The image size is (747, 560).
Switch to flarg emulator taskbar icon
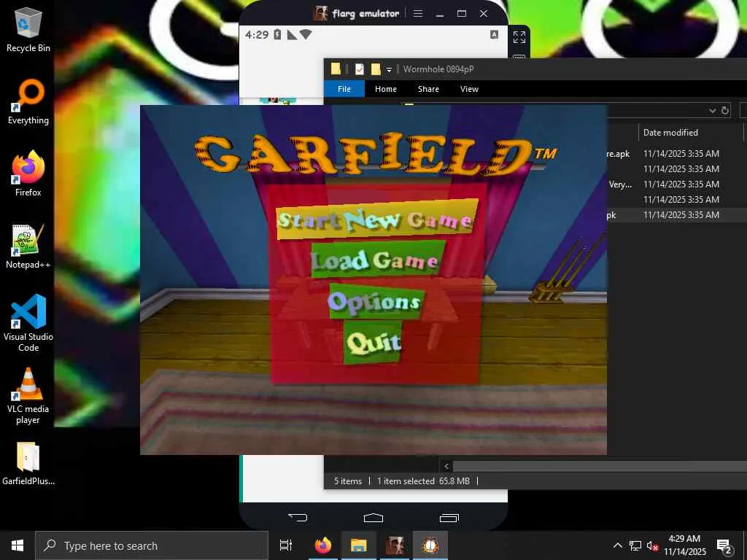395,545
